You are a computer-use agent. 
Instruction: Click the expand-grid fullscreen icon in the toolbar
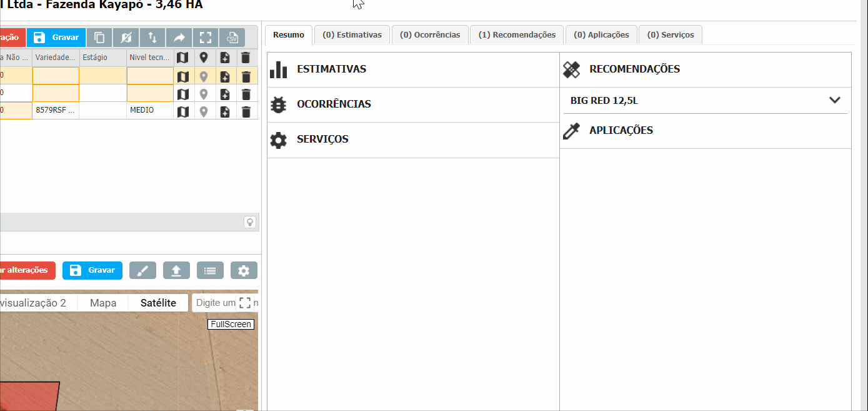tap(206, 38)
